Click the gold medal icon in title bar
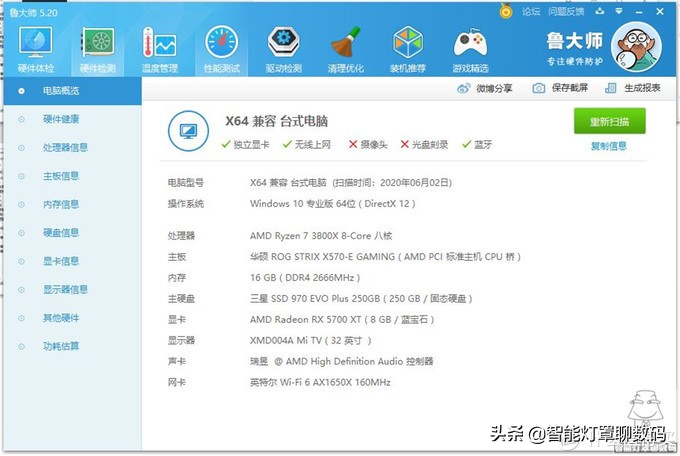Viewport: 680px width, 456px height. pyautogui.click(x=506, y=11)
